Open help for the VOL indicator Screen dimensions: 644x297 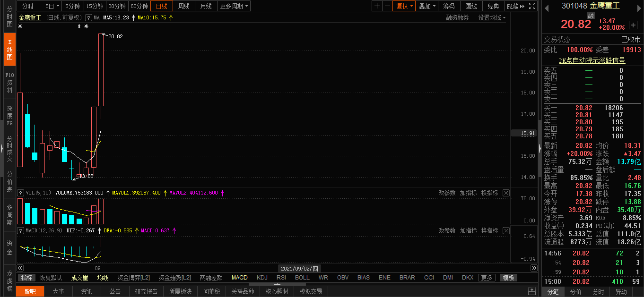(x=20, y=193)
